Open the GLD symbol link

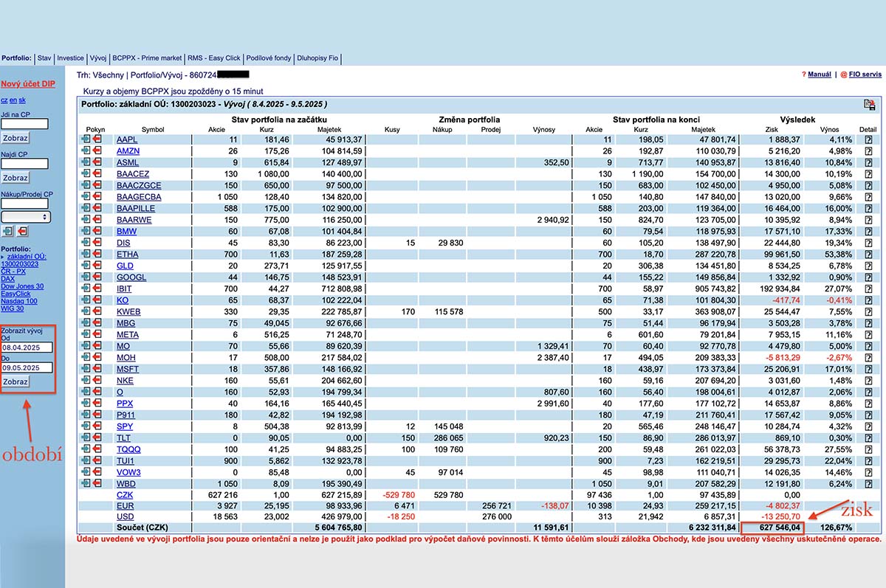pos(125,266)
